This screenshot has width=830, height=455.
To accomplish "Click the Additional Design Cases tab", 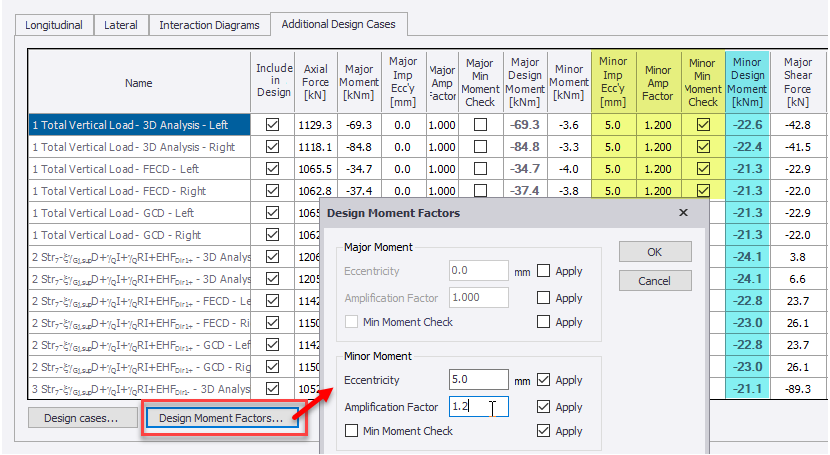I will click(x=338, y=24).
